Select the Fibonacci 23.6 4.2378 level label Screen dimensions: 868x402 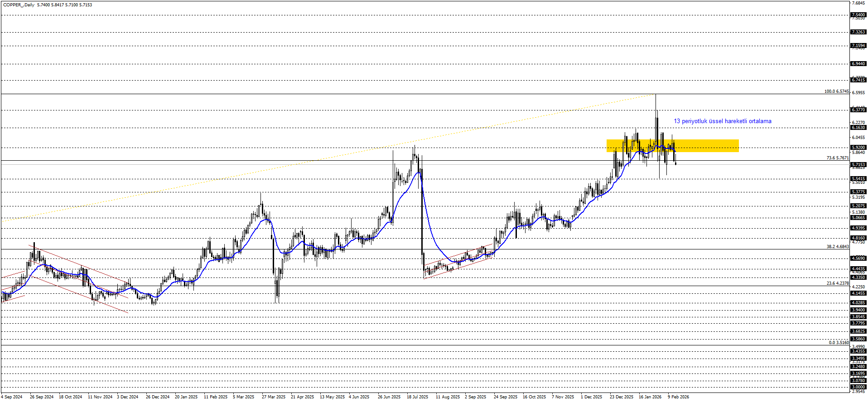[x=837, y=283]
